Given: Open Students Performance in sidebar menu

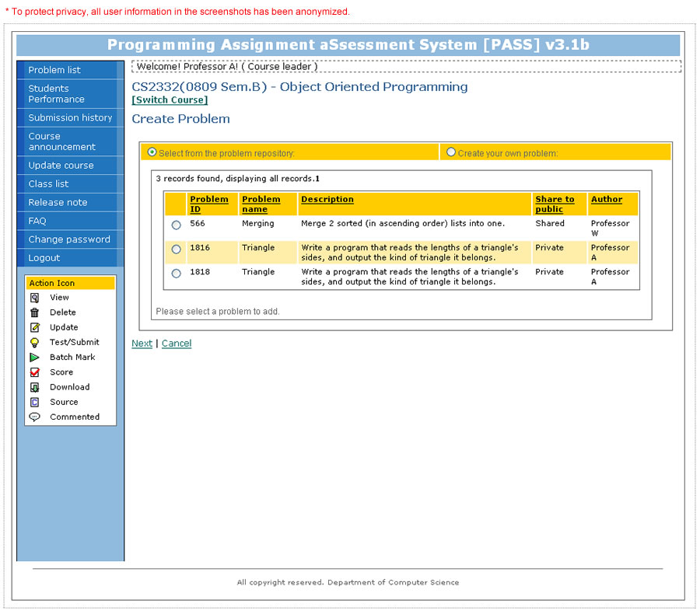Looking at the screenshot, I should (57, 94).
